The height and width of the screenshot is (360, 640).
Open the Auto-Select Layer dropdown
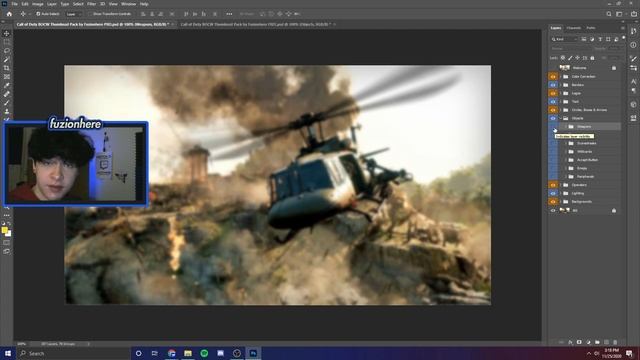[x=73, y=14]
